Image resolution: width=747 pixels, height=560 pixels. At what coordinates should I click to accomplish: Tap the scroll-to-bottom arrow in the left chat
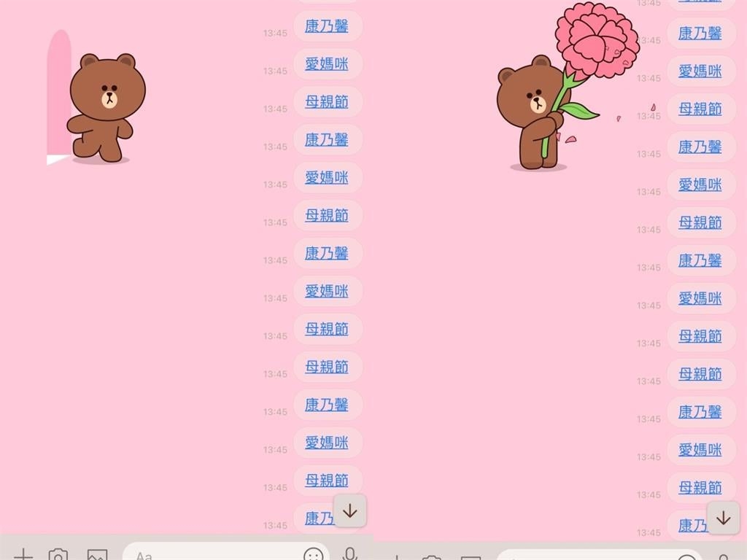(349, 511)
